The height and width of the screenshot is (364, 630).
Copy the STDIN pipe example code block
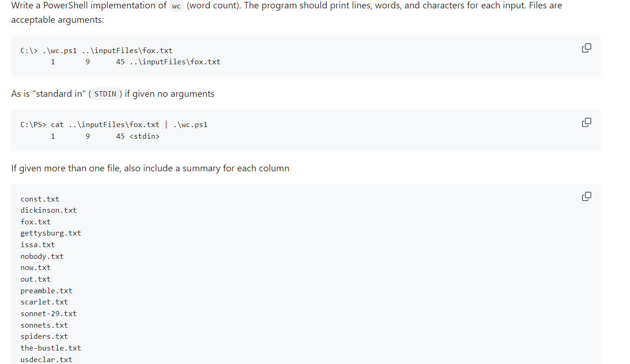tap(586, 122)
